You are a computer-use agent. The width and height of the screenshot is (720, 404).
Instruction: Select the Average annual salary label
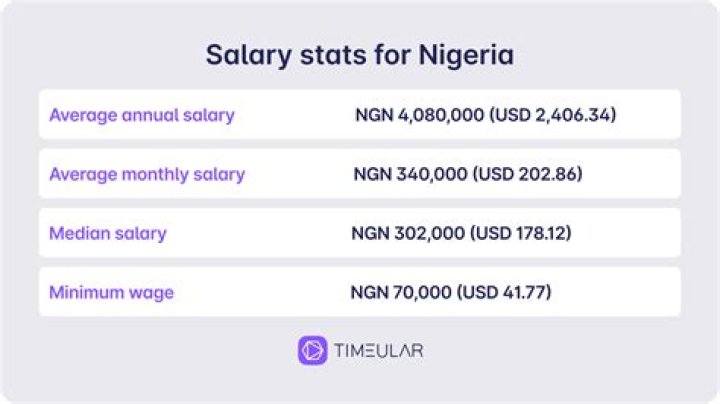tap(142, 115)
